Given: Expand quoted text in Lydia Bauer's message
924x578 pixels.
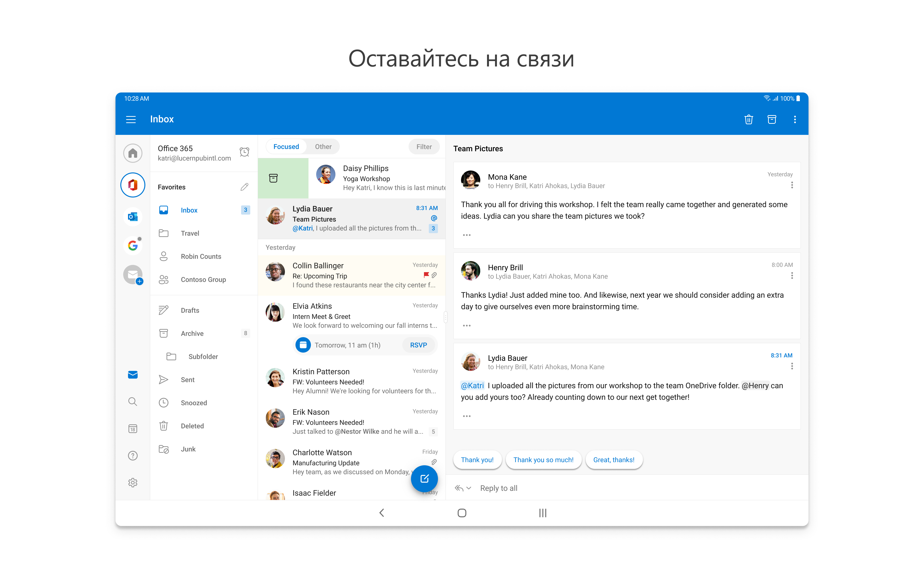Looking at the screenshot, I should point(467,416).
